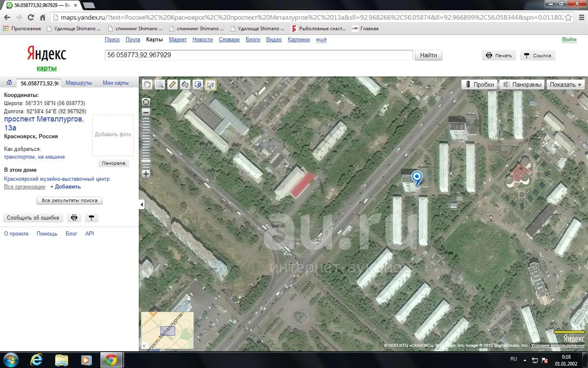
Task: Click the Печать button at top
Action: [499, 55]
